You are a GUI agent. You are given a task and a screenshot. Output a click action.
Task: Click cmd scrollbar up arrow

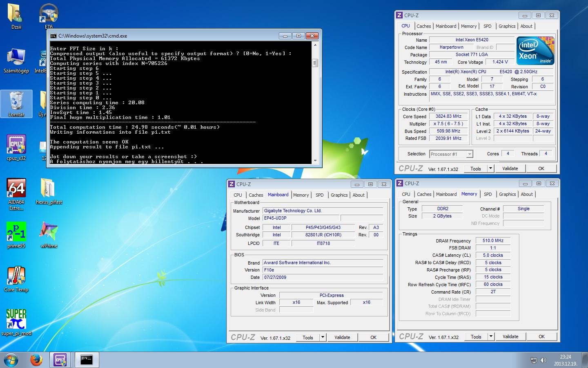[x=315, y=45]
